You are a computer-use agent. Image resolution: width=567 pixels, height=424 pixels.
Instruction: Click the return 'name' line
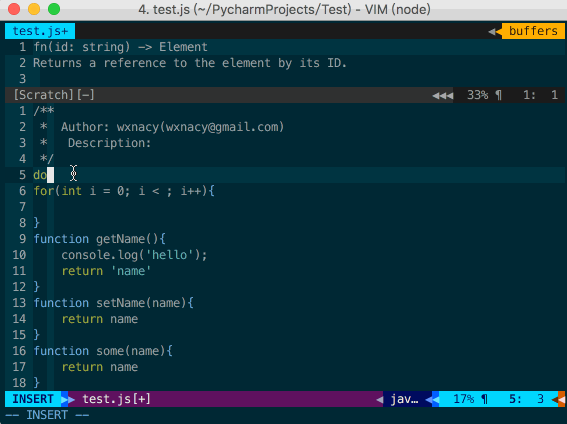point(106,271)
